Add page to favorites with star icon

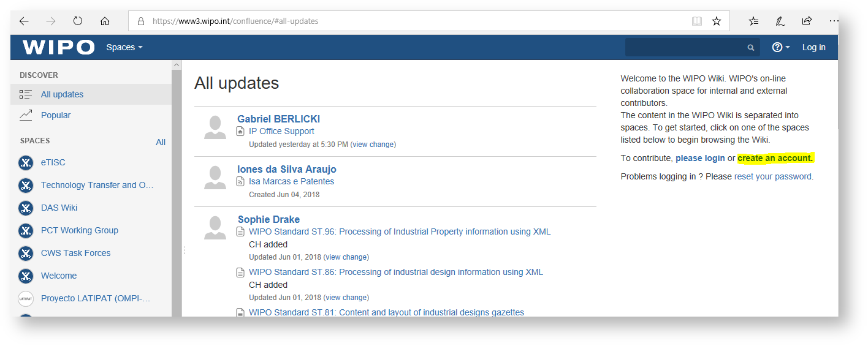(716, 21)
